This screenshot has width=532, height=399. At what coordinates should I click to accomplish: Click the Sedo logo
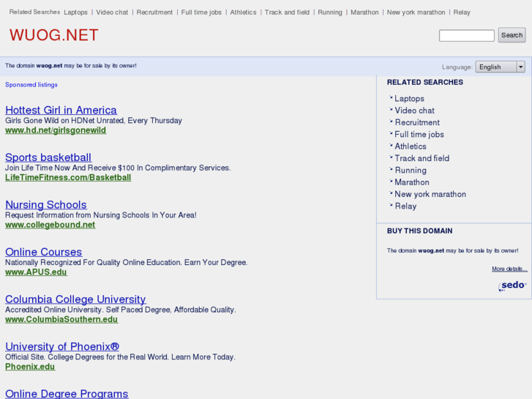click(x=512, y=286)
